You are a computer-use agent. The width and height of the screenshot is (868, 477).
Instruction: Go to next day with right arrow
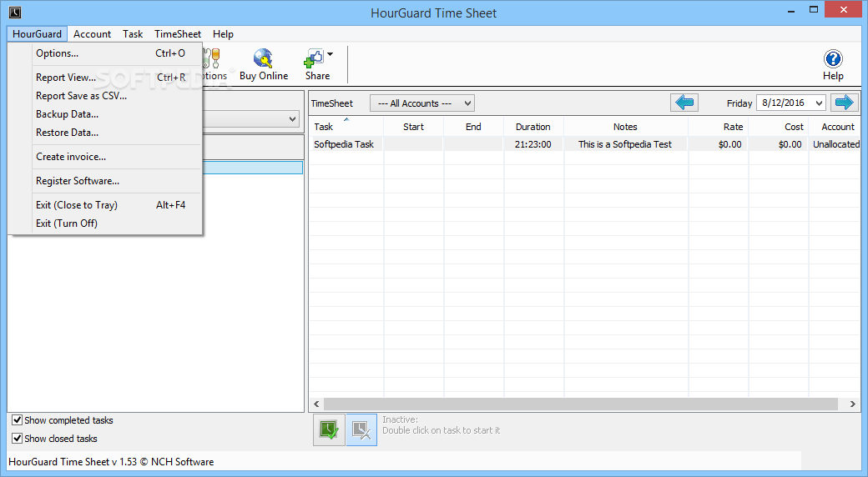(844, 103)
